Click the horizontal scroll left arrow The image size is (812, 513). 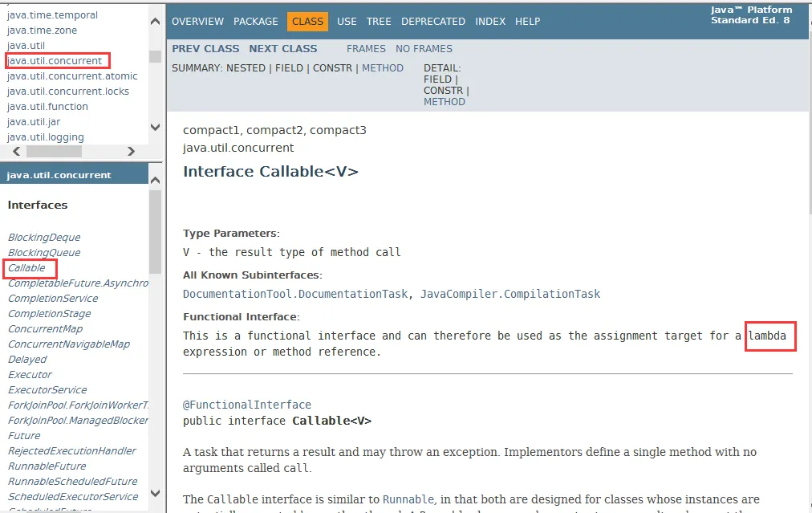[x=17, y=151]
